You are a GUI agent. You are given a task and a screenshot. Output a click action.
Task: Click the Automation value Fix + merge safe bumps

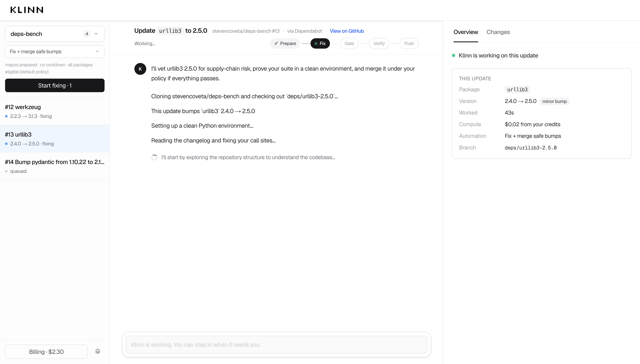tap(533, 136)
